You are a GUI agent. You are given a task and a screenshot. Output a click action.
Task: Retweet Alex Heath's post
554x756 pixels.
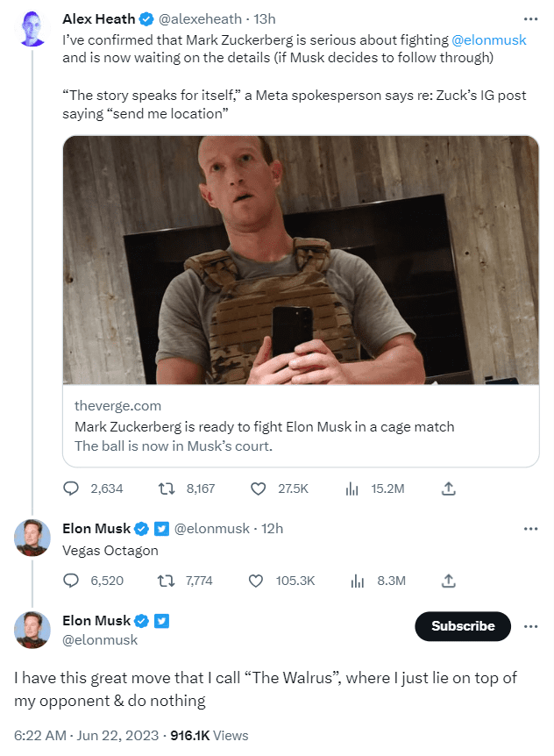coord(166,489)
